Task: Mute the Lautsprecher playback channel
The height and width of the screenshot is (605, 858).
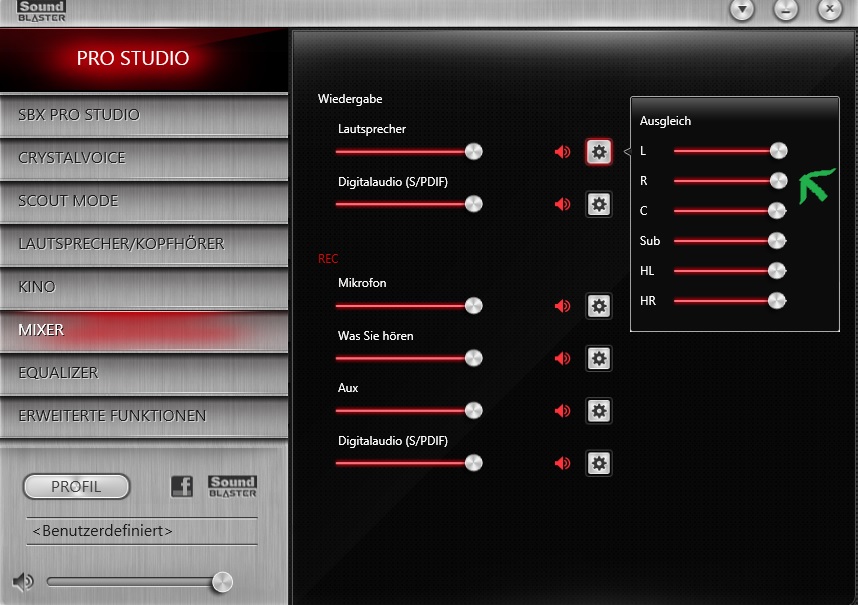Action: 563,152
